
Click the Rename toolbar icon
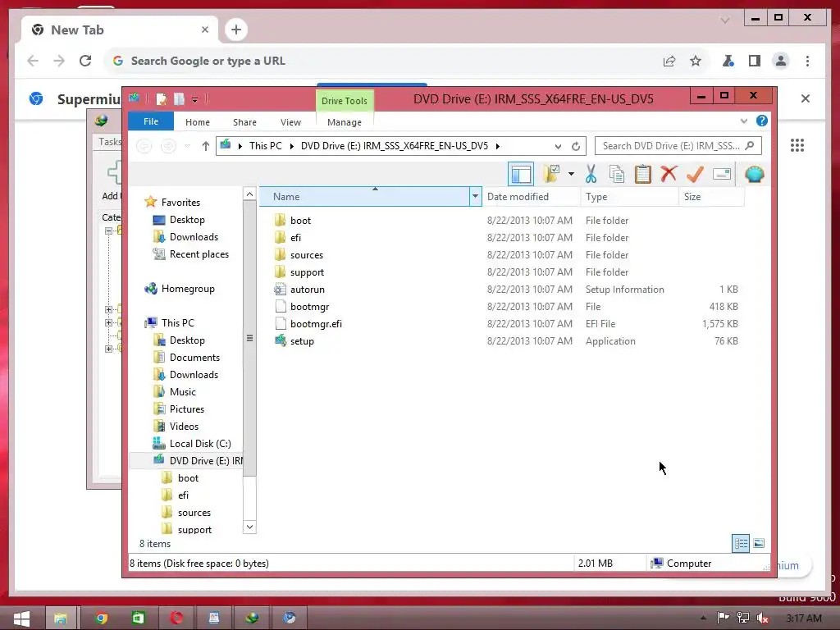[722, 174]
